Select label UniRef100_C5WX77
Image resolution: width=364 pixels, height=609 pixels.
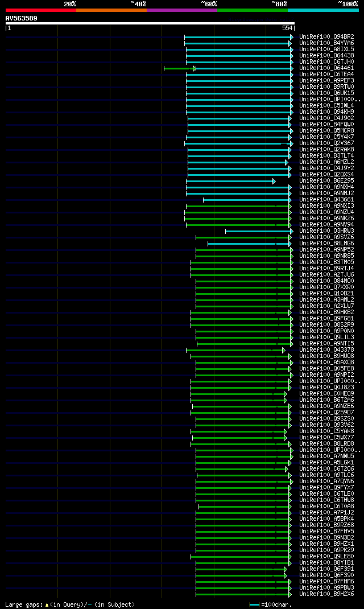326,437
